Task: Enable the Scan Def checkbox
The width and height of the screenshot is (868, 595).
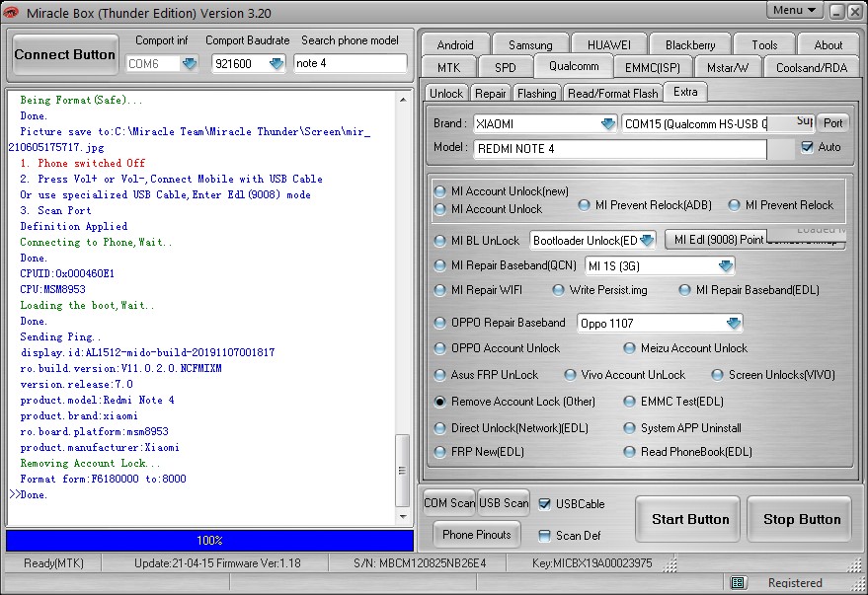Action: point(545,535)
